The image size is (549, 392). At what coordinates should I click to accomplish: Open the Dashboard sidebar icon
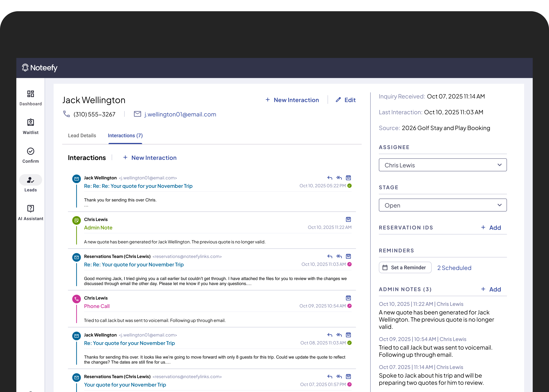pyautogui.click(x=31, y=94)
